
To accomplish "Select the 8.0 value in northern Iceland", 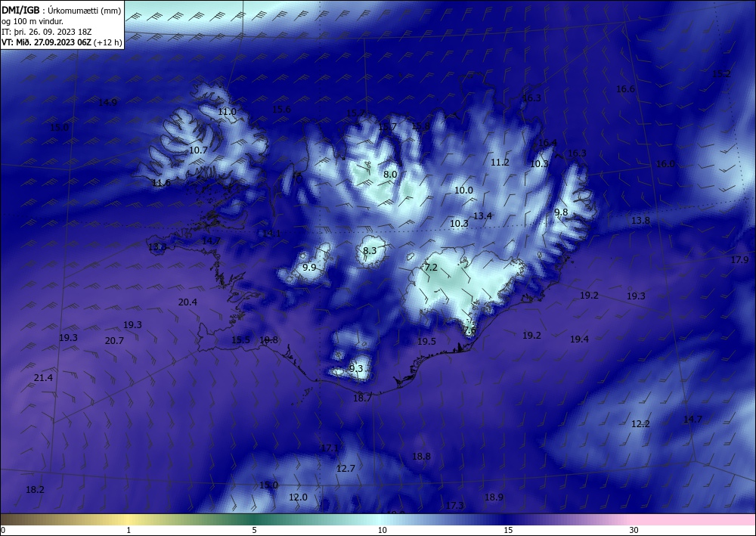I will coord(390,174).
